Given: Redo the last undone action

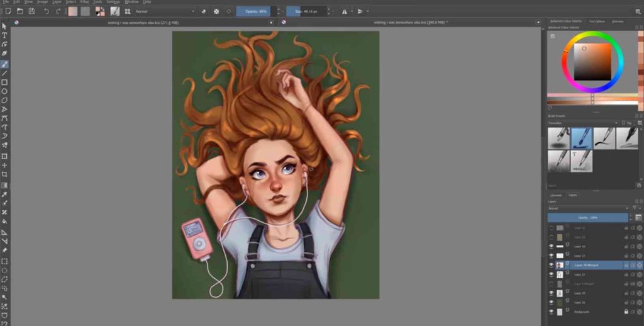Looking at the screenshot, I should coord(58,11).
